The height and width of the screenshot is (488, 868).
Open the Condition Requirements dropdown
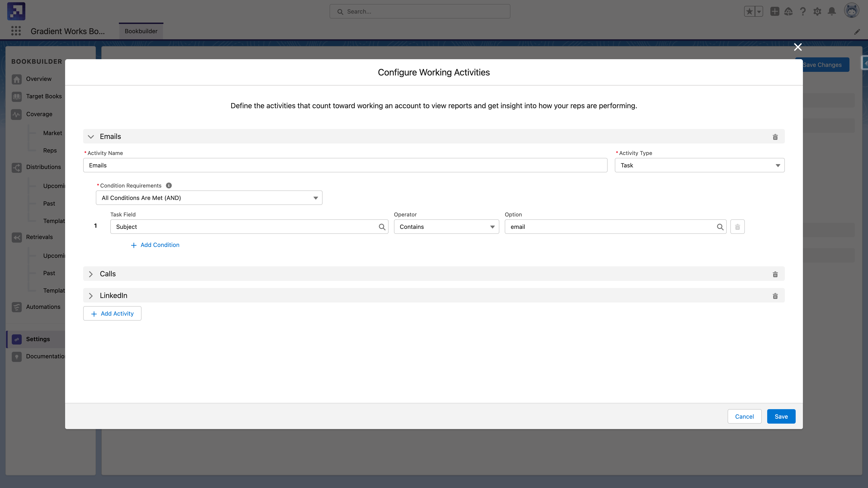tap(209, 198)
